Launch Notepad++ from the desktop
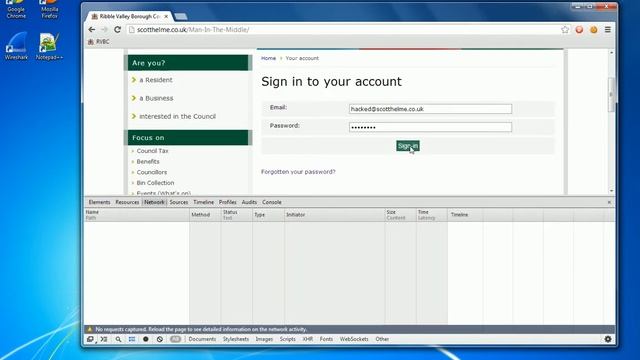 click(x=49, y=46)
